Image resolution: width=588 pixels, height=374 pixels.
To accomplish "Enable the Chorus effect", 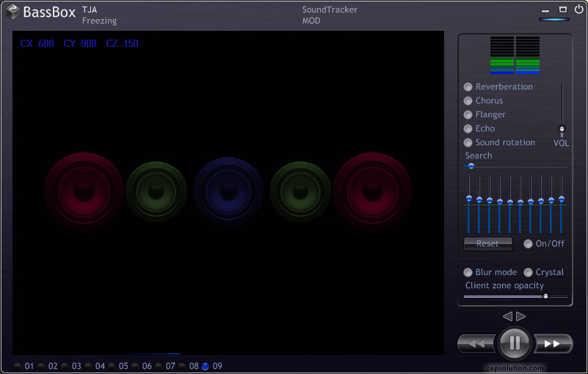I will [x=468, y=100].
